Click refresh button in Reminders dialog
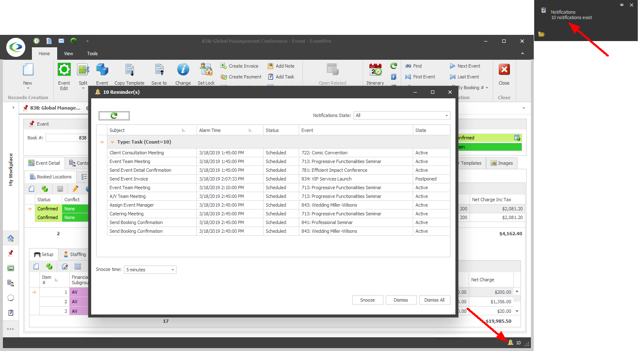The width and height of the screenshot is (644, 351). coord(114,116)
